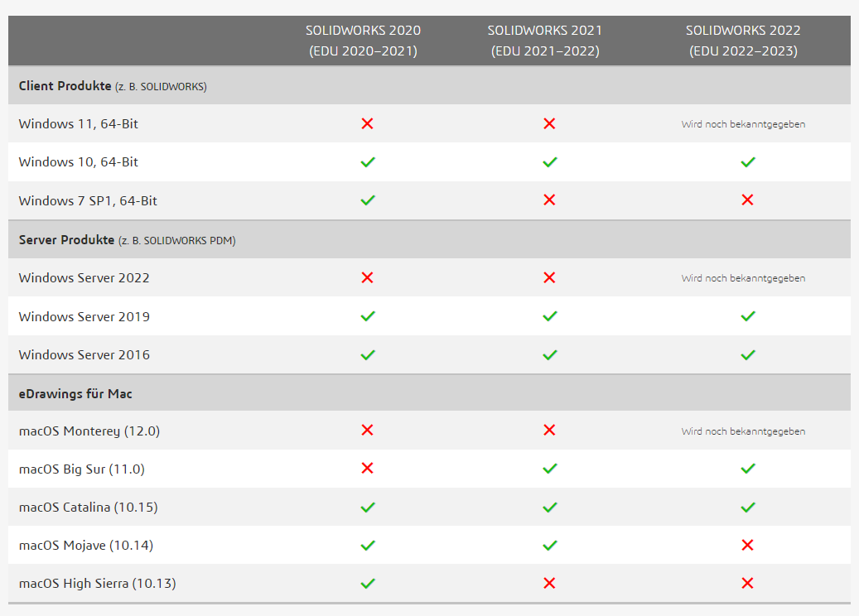Click the Client Produkte section heading
Viewport: 859px width, 616px height.
pyautogui.click(x=113, y=86)
